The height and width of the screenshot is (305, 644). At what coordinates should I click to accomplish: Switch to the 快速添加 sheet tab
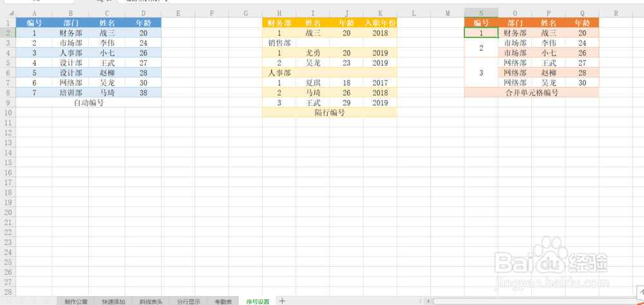113,302
